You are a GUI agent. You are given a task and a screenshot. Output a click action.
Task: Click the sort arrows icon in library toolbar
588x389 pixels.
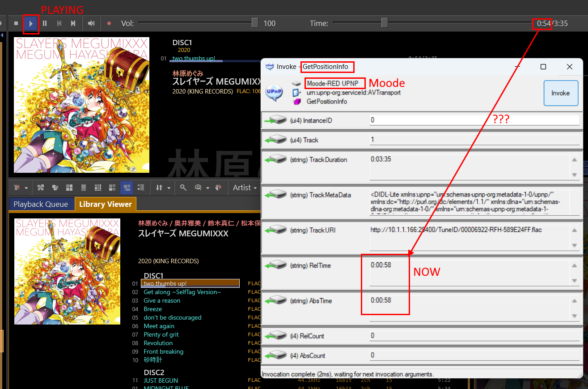[x=159, y=188]
